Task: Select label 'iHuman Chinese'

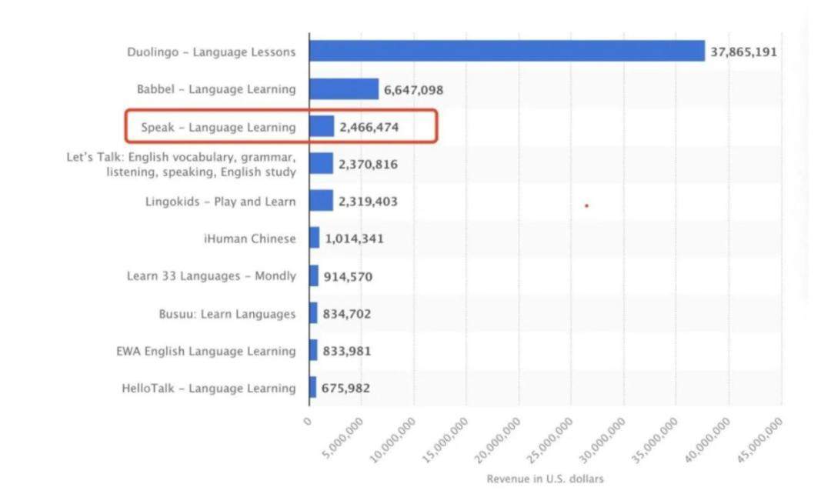Action: point(249,239)
